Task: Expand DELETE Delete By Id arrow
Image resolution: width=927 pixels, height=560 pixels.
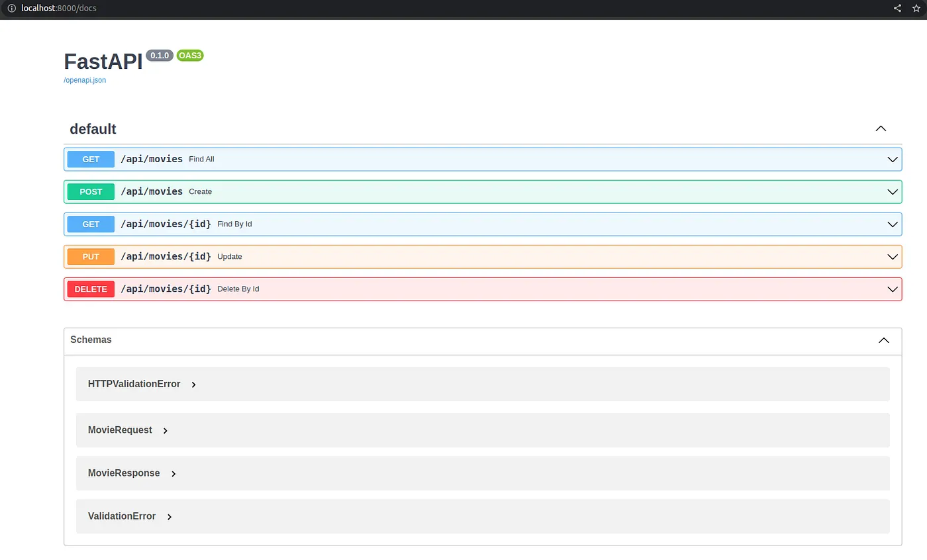Action: [x=893, y=289]
